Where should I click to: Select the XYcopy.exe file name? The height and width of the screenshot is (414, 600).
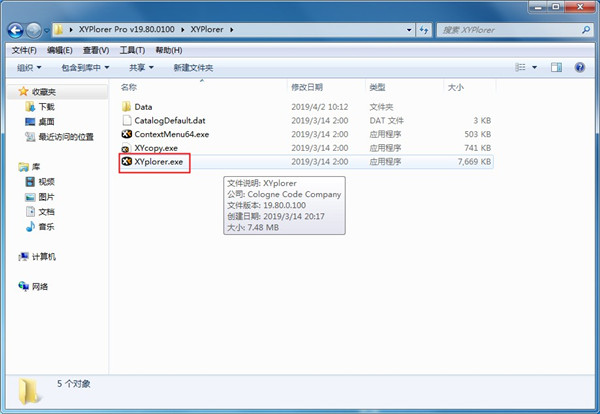point(156,148)
